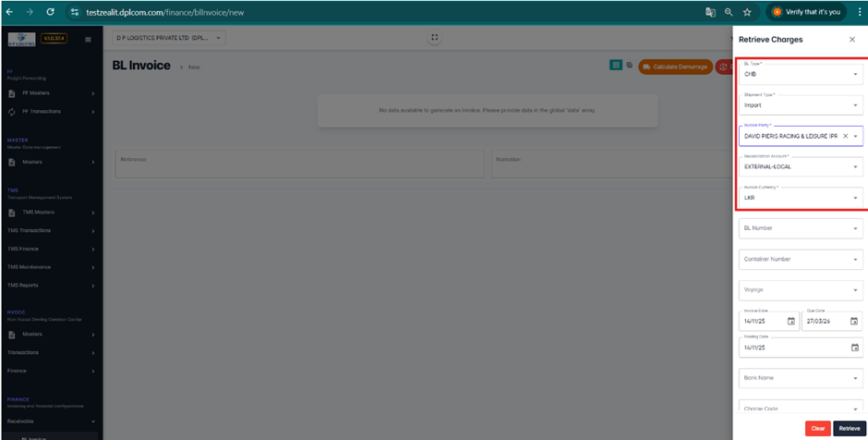This screenshot has width=868, height=440.
Task: Open calendar picker for Invoice Date
Action: click(790, 322)
